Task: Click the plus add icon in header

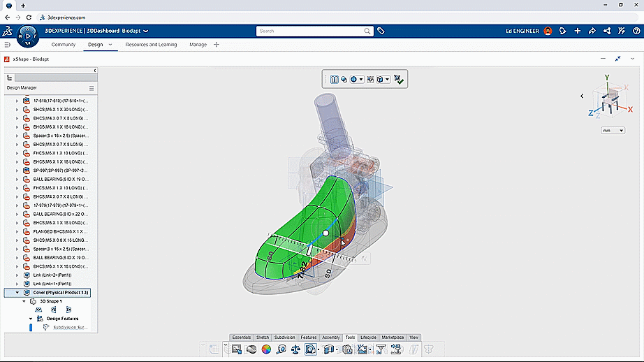Action: 578,31
